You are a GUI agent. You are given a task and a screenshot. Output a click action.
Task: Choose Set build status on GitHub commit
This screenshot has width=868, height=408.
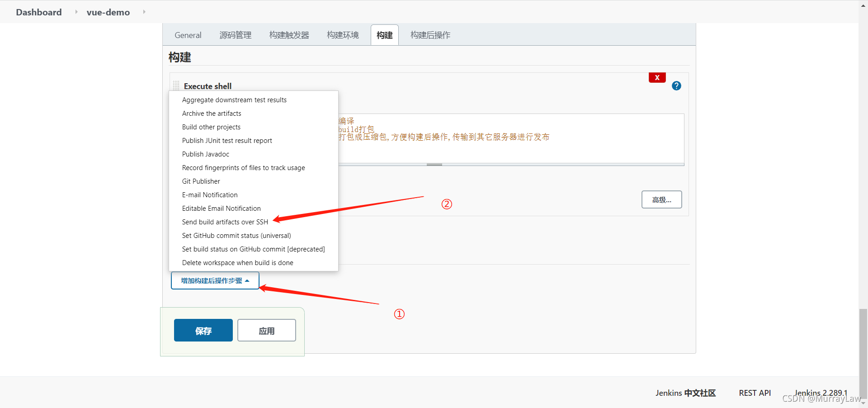coord(254,249)
